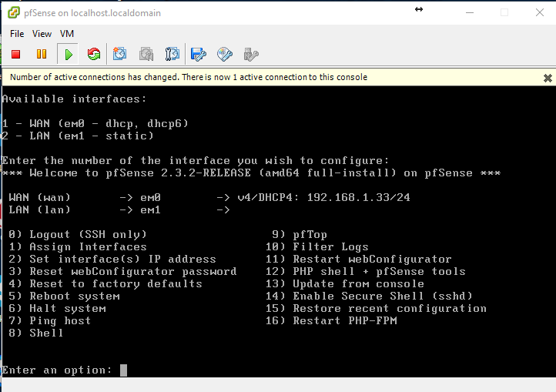Image resolution: width=556 pixels, height=392 pixels.
Task: Click the 'Enter an option' console prompt
Action: tap(123, 370)
